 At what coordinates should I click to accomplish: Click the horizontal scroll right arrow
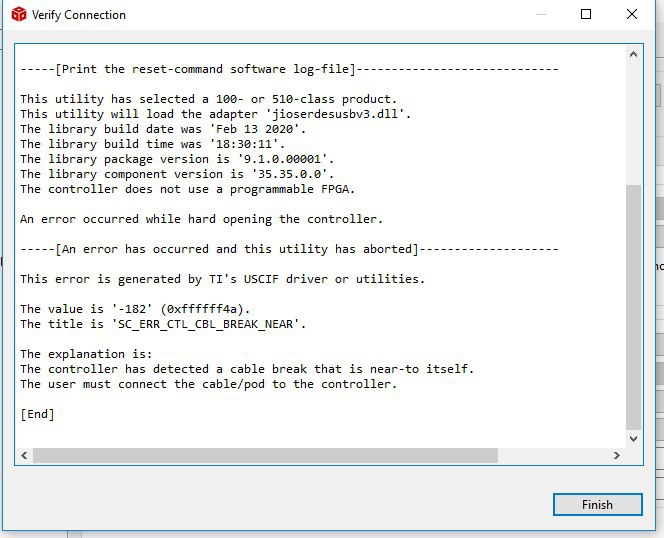pos(617,455)
